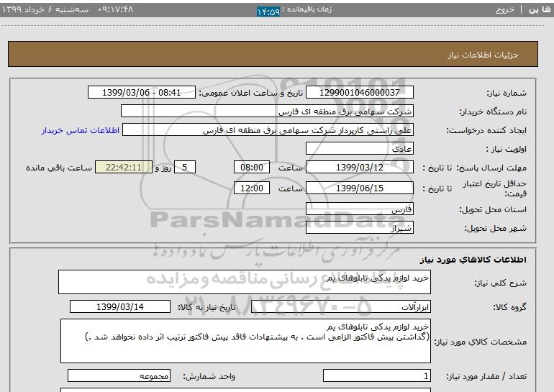
Task: Click the quantity field with value 1
Action: 376,375
